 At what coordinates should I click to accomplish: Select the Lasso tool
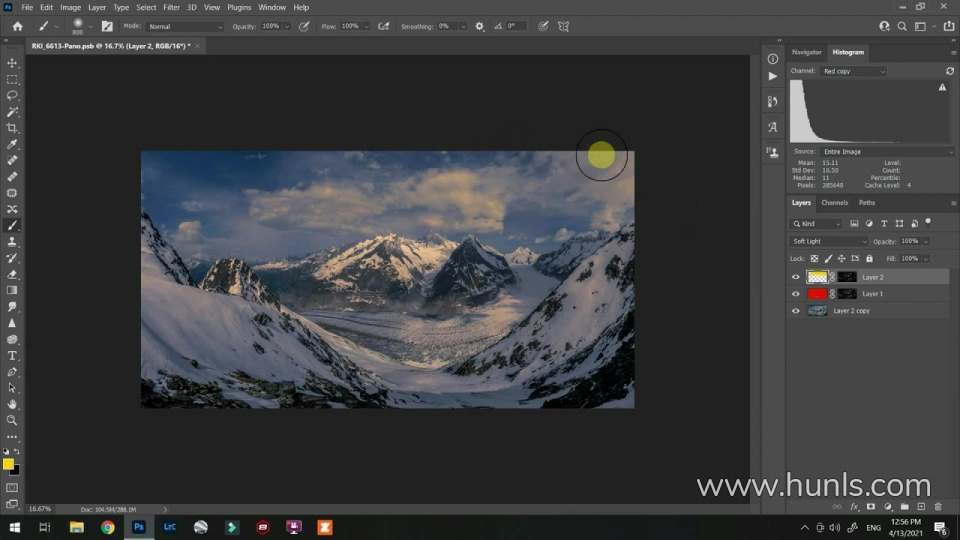pos(12,95)
